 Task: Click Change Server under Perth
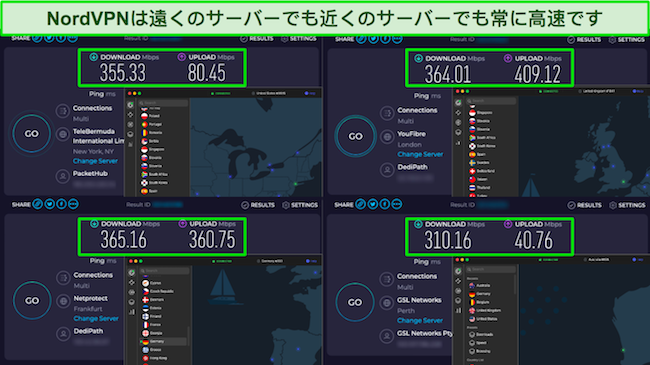[x=420, y=321]
